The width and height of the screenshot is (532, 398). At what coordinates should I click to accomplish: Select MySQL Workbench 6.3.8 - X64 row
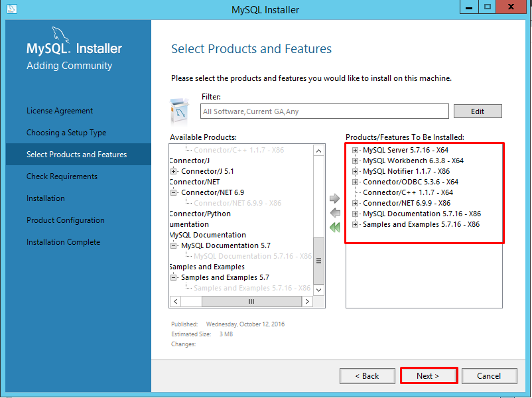(413, 161)
